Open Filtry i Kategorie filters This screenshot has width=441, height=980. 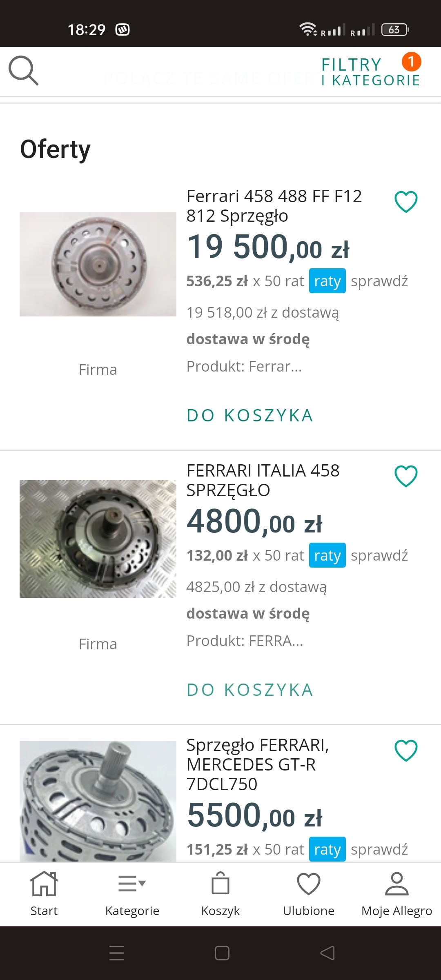click(x=370, y=72)
